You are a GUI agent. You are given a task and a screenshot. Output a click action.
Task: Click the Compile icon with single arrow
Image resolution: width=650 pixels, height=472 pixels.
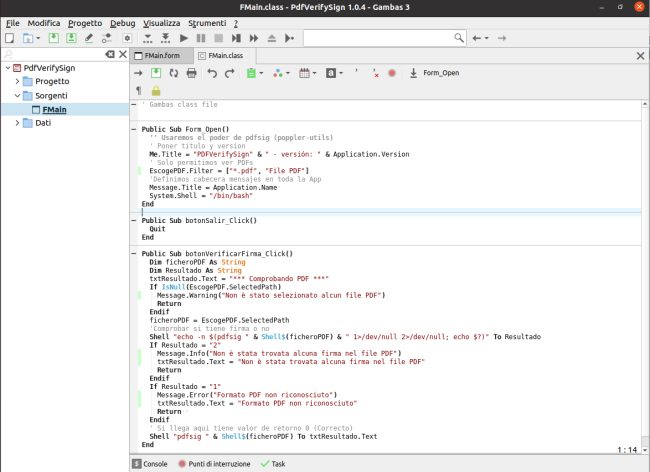(148, 38)
